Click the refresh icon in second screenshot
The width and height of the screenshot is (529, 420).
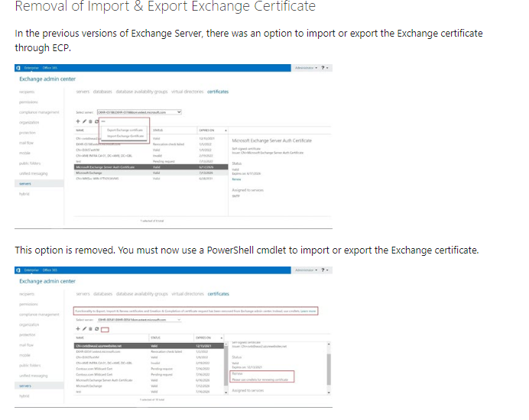(96, 328)
